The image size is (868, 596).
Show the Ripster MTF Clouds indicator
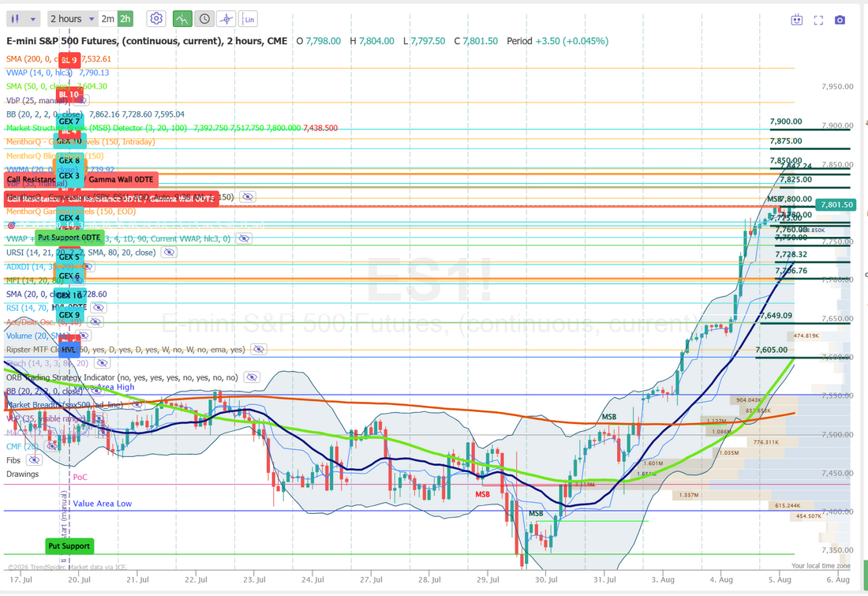point(259,350)
